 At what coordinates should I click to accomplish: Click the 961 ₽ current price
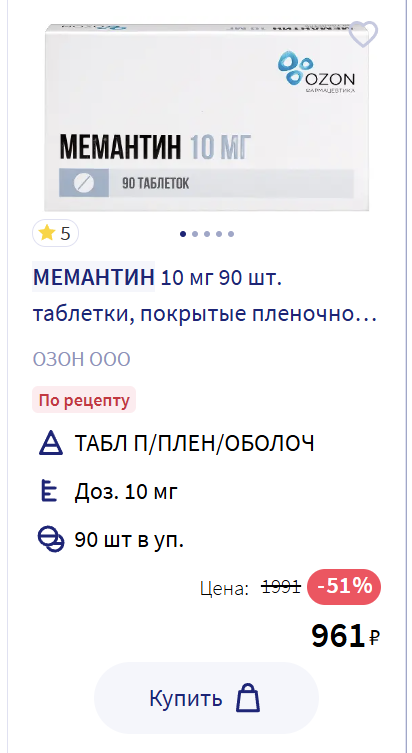pos(346,636)
